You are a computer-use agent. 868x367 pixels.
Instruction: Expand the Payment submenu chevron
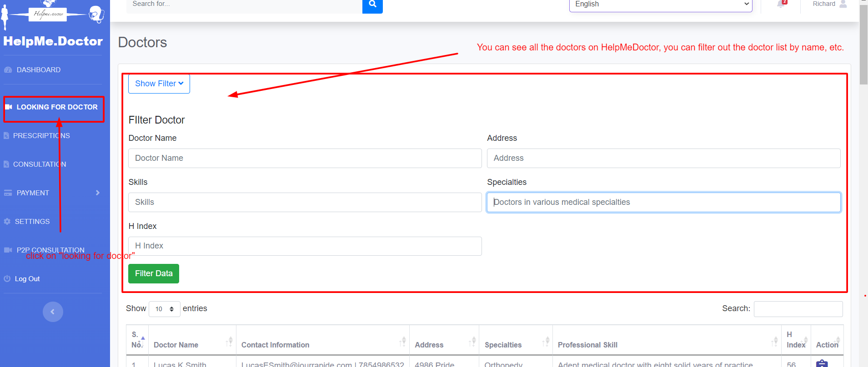(x=97, y=193)
